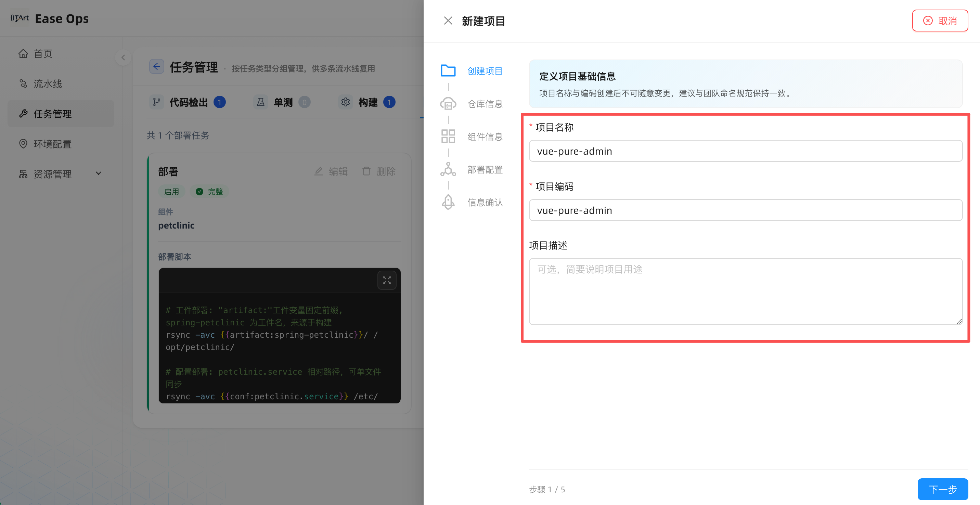Click the folder icon for 创建项目 step
This screenshot has width=980, height=505.
click(448, 71)
